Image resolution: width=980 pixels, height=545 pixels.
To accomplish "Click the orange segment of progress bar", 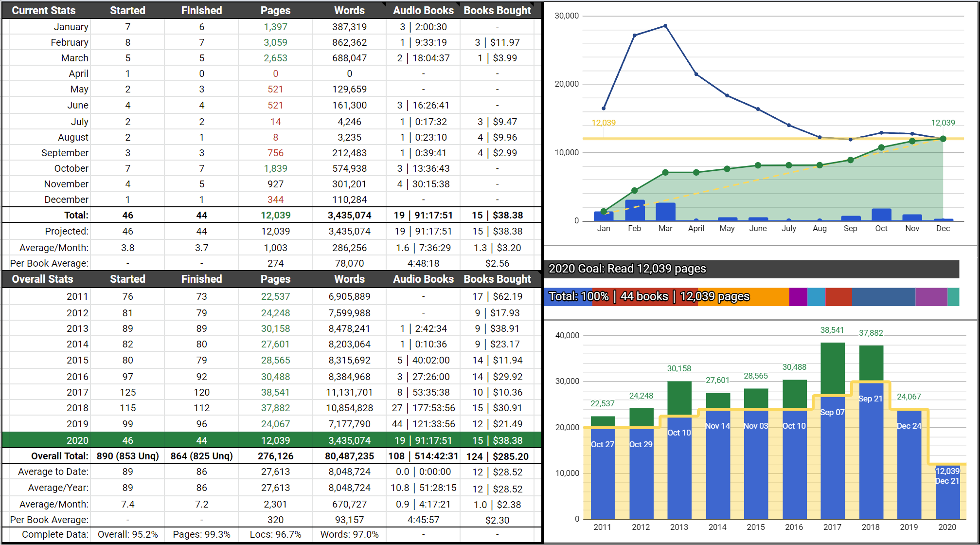I will pyautogui.click(x=768, y=297).
